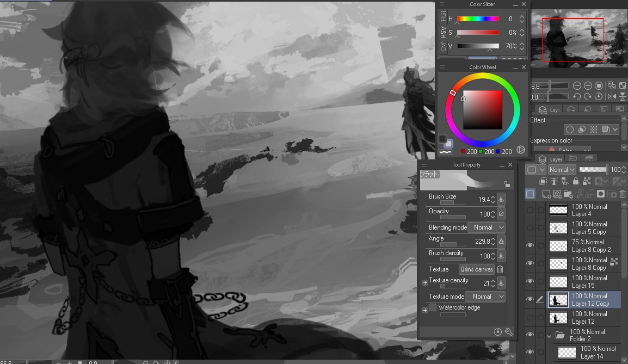The height and width of the screenshot is (364, 628).
Task: Apply tone effect dotted icon
Action: pos(594,129)
